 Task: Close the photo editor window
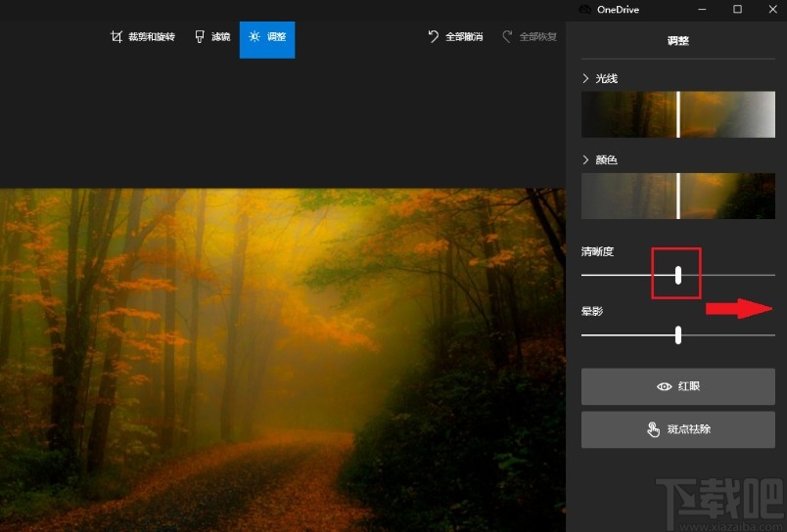pyautogui.click(x=773, y=10)
